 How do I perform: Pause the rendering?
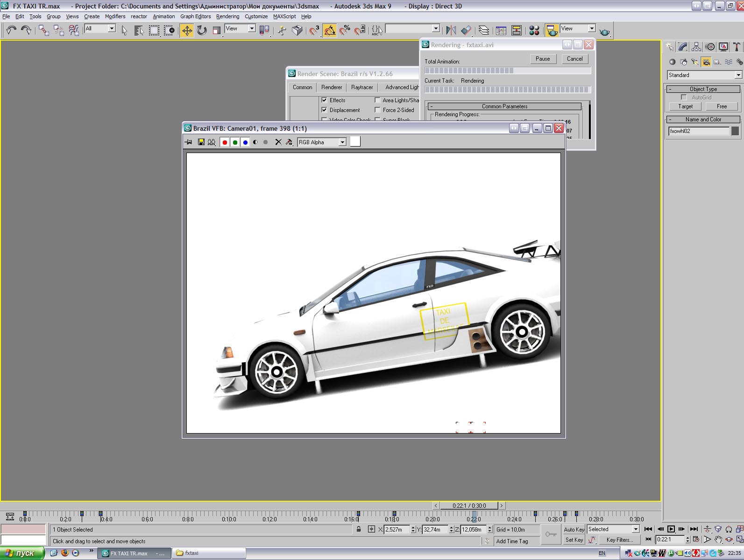(542, 59)
